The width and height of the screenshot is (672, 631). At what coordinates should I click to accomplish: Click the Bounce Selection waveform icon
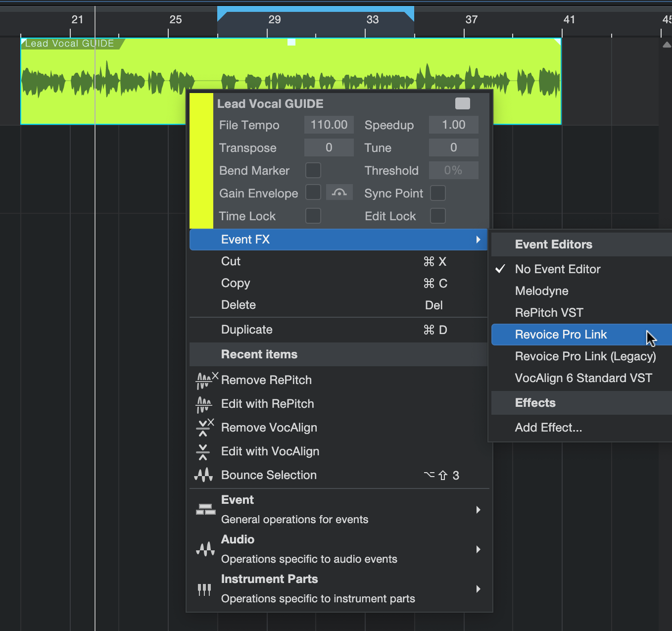pyautogui.click(x=203, y=475)
